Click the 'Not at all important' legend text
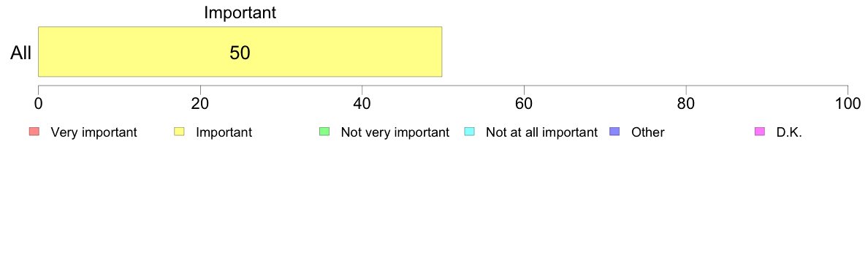 pos(541,132)
